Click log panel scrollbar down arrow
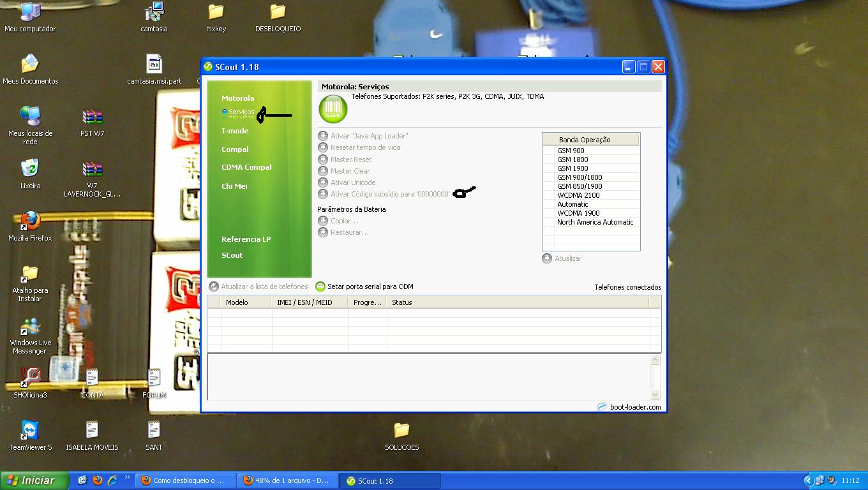Screen dimensions: 868x490 [x=655, y=394]
